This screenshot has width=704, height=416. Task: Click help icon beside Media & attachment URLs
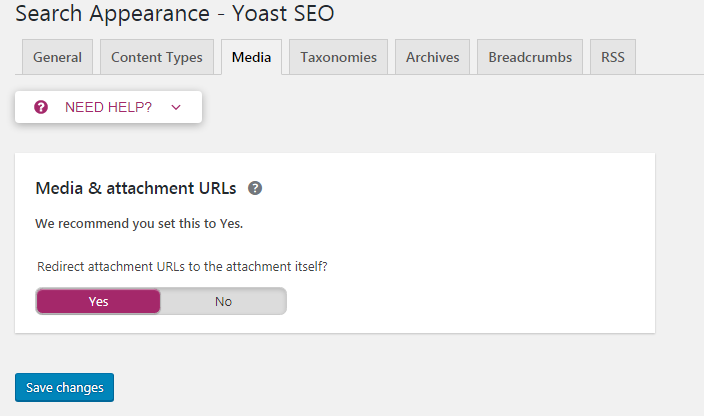point(255,188)
